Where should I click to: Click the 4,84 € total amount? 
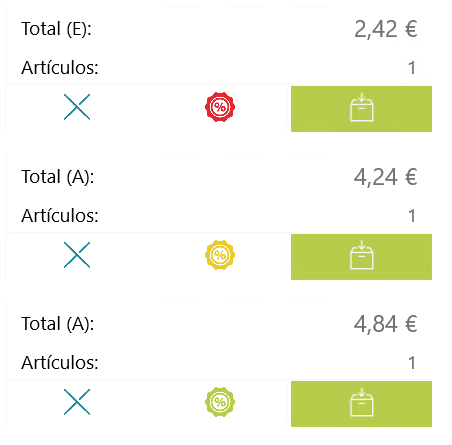pos(386,324)
